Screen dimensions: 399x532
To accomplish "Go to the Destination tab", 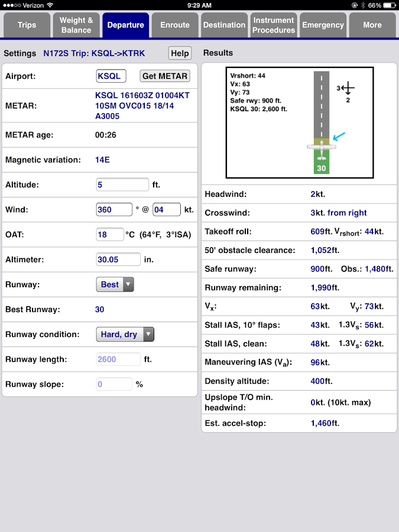I will (224, 25).
